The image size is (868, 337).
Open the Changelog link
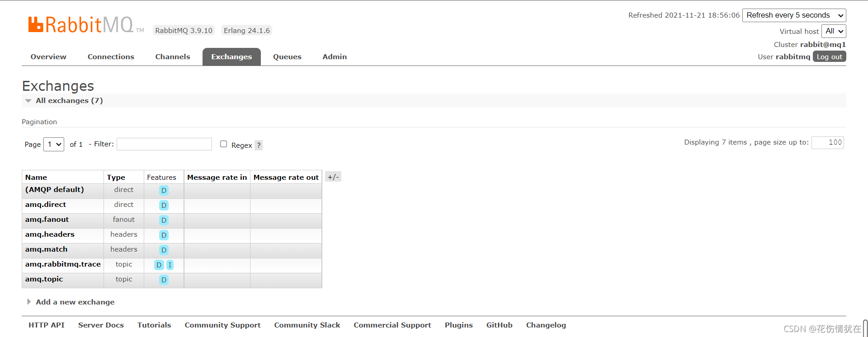pyautogui.click(x=546, y=325)
